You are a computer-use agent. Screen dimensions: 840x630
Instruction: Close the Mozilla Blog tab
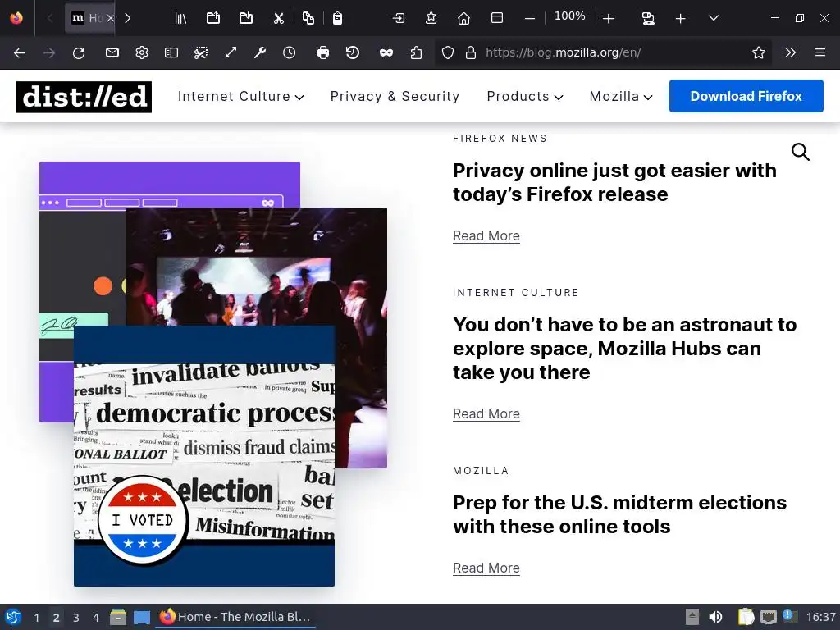point(111,18)
